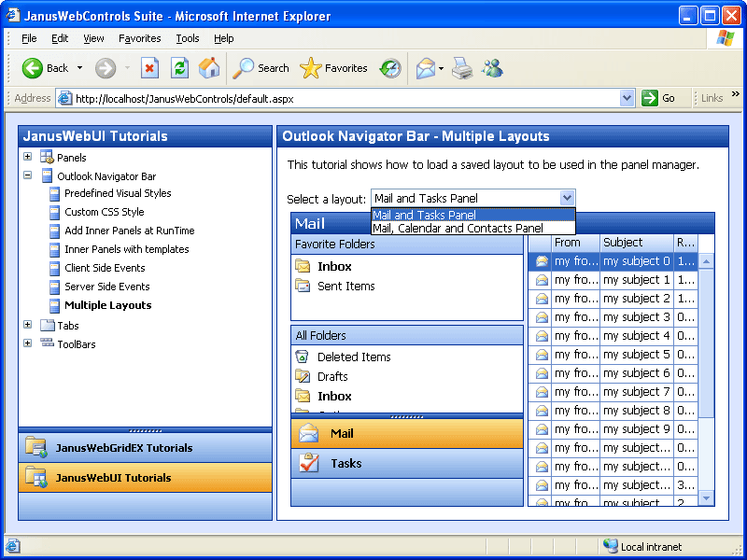Click the address URL field

(346, 99)
